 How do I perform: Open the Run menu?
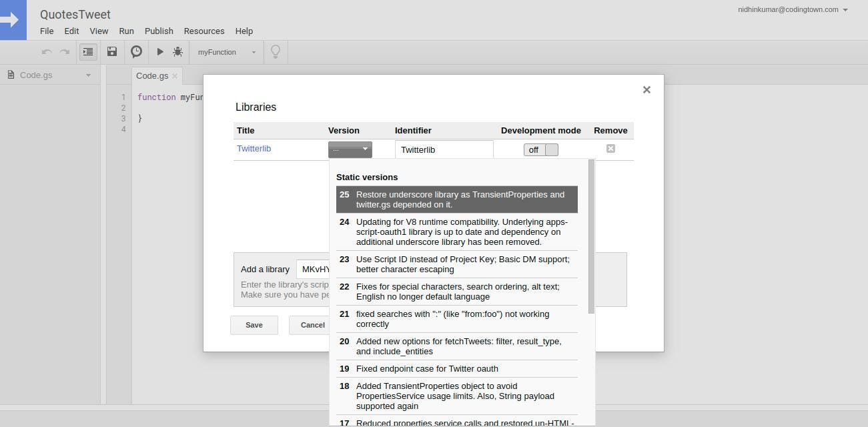click(x=126, y=31)
